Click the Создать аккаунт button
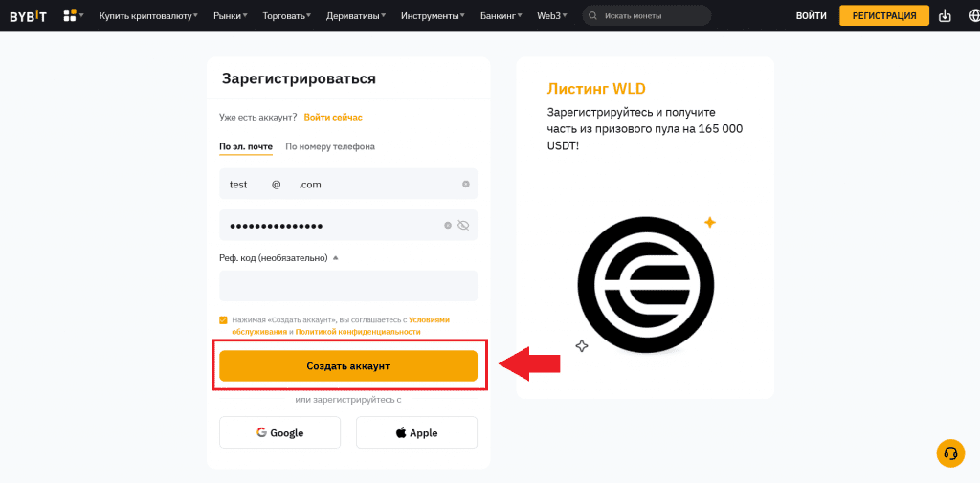Screen dimensions: 980x483 click(348, 366)
